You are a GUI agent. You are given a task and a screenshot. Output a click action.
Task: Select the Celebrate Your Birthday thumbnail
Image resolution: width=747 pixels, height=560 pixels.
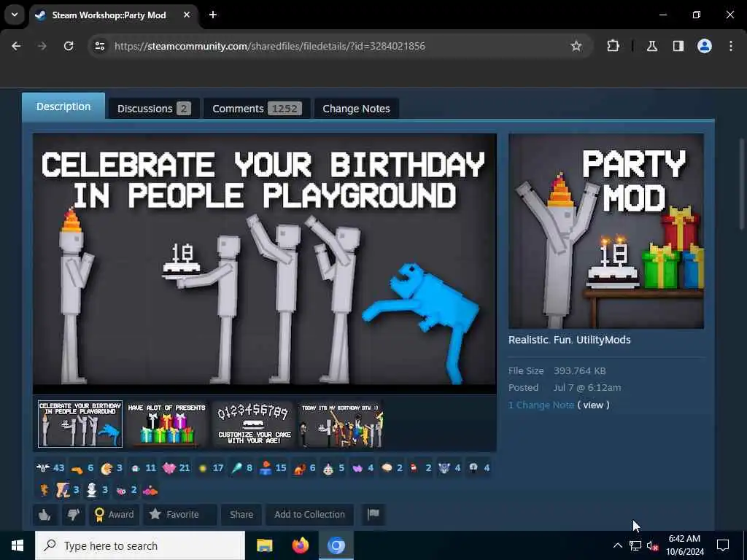tap(80, 424)
